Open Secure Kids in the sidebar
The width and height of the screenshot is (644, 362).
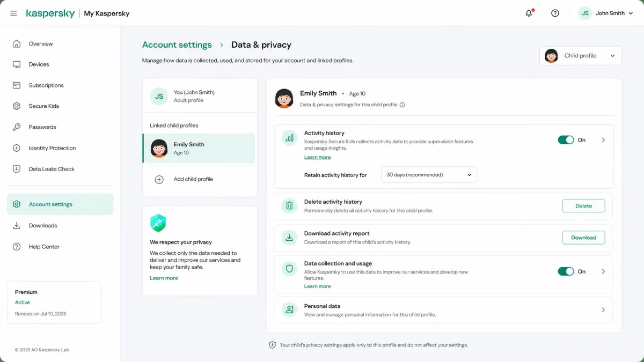click(60, 106)
